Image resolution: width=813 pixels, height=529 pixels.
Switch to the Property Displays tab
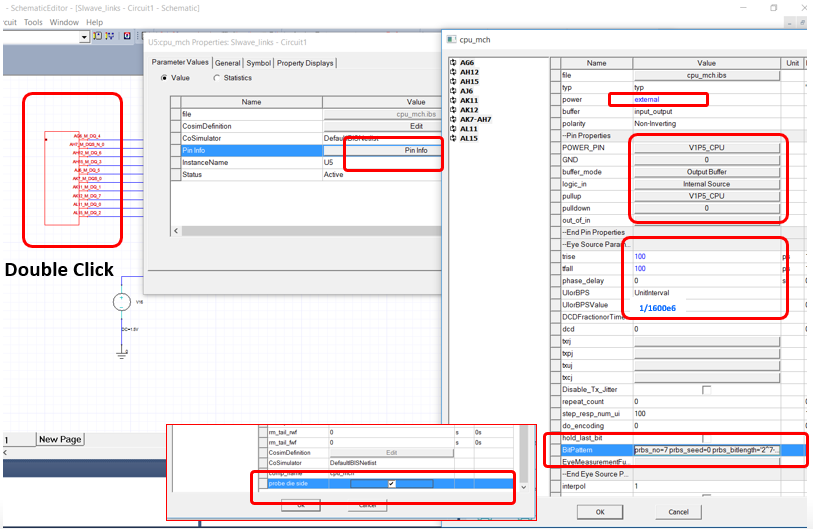tap(305, 63)
